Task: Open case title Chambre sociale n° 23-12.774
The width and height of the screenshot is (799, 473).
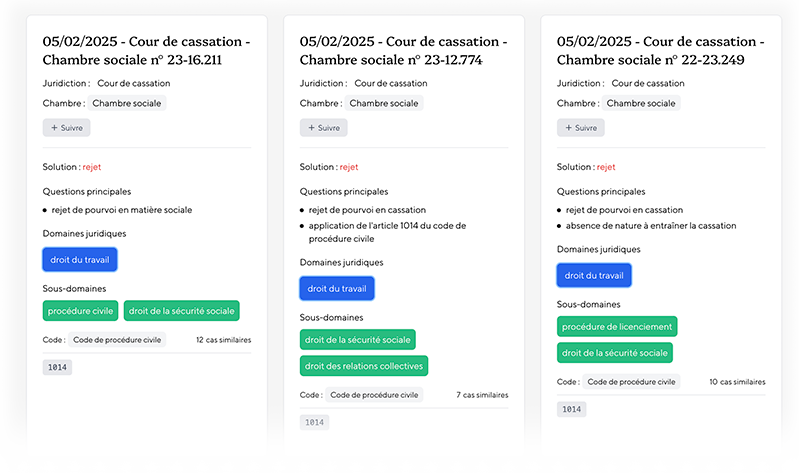Action: 404,51
